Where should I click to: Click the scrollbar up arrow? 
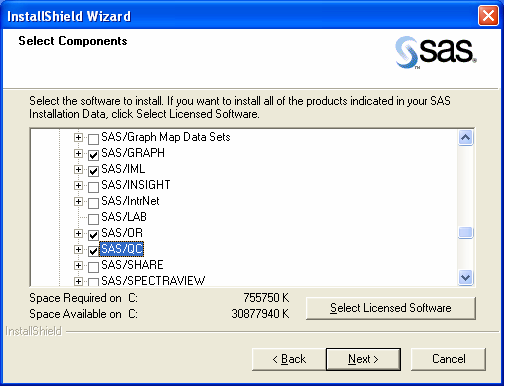pyautogui.click(x=465, y=137)
